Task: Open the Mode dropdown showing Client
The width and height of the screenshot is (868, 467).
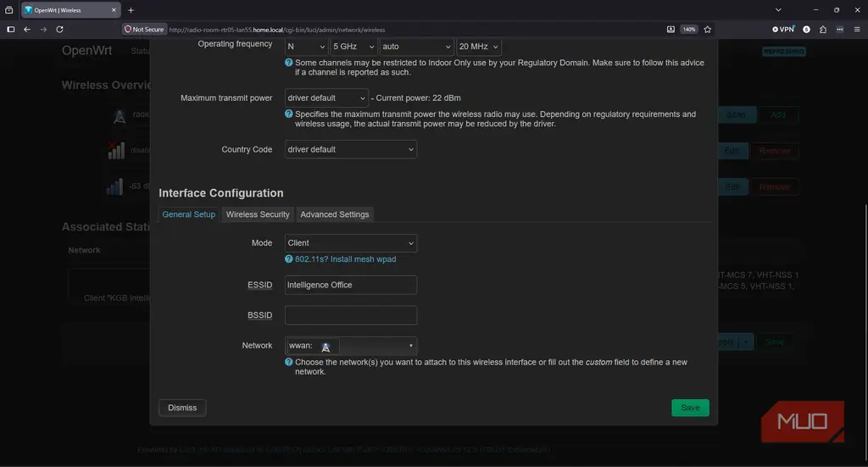Action: [350, 243]
